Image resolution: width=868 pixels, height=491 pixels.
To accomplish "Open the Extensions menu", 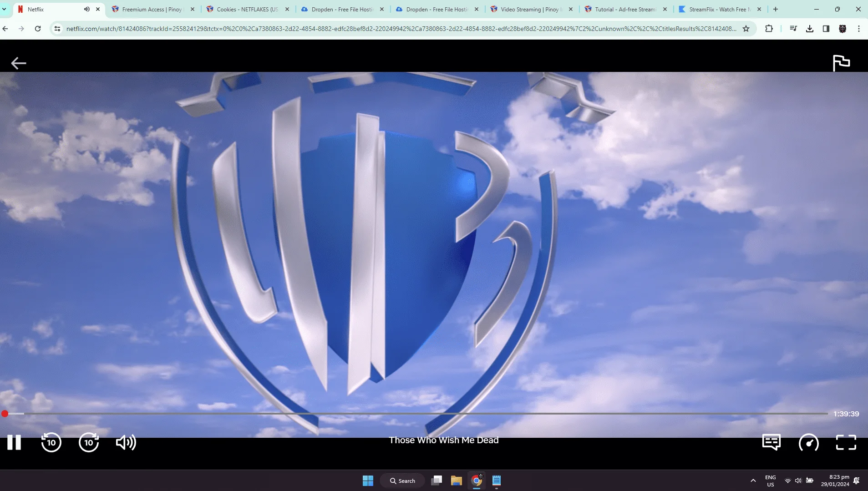I will [769, 29].
